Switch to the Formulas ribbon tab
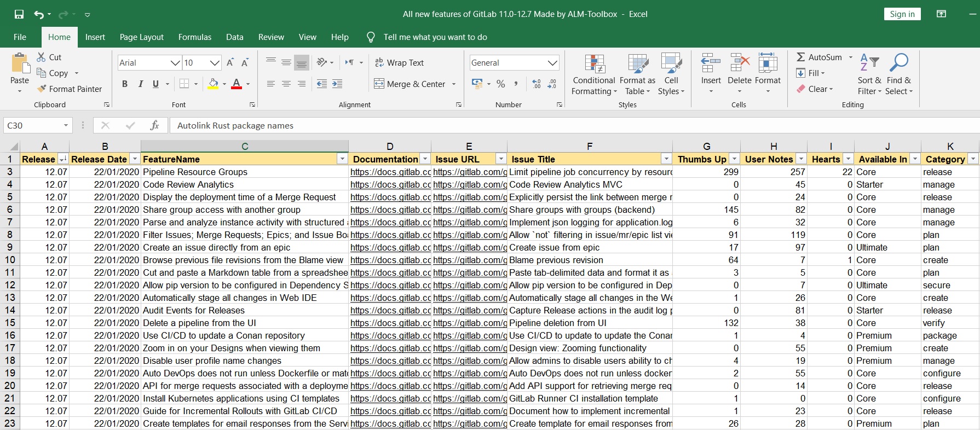Viewport: 980px width, 430px height. 194,37
